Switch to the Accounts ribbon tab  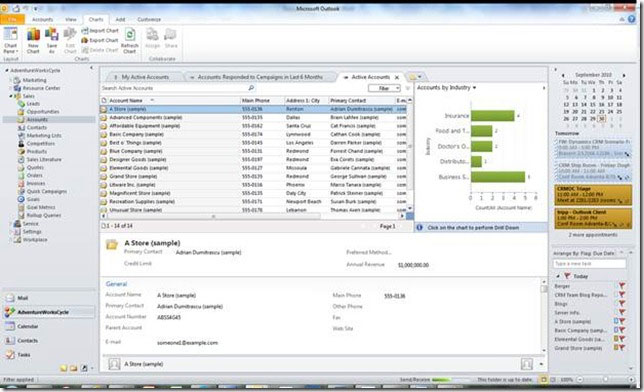click(42, 19)
